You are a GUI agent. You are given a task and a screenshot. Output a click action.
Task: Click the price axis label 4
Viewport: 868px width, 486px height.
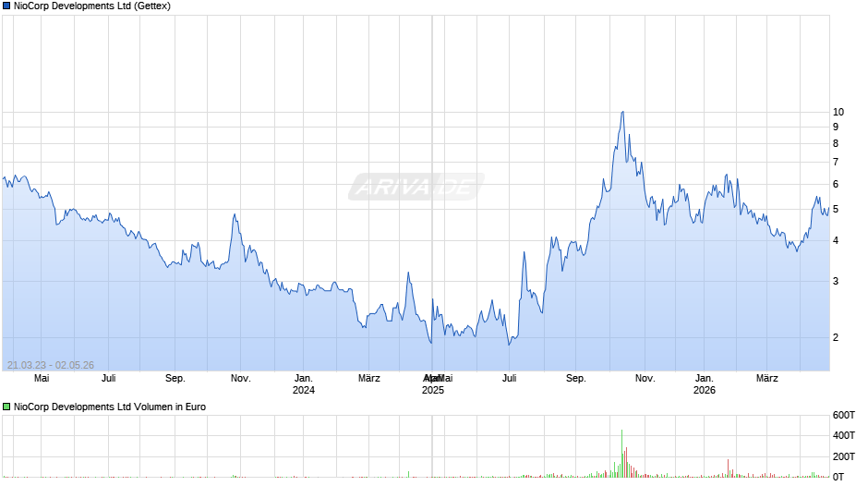coord(836,240)
